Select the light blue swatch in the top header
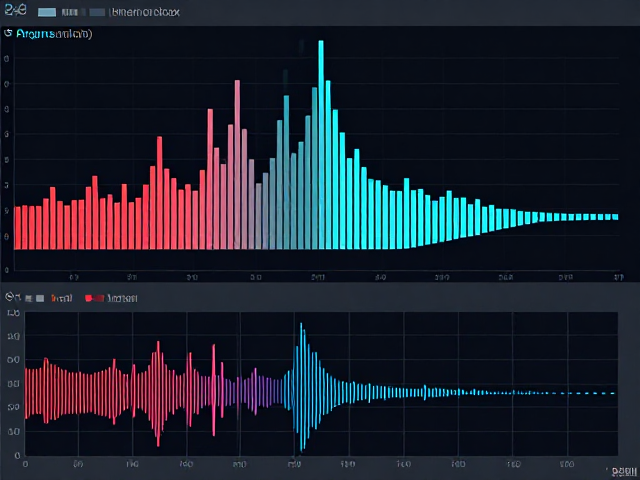 click(x=47, y=12)
